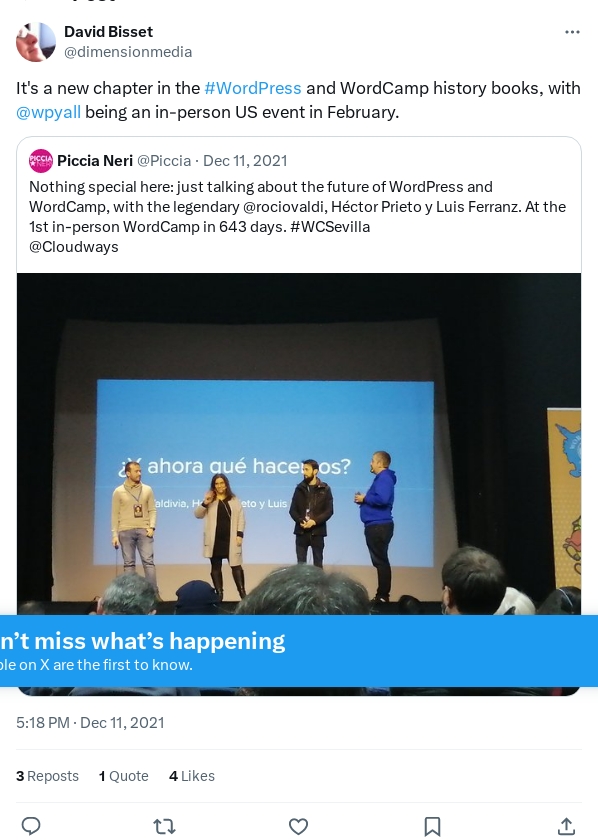Click Piccia Neri's pink avatar icon
This screenshot has height=840, width=598.
pos(41,161)
